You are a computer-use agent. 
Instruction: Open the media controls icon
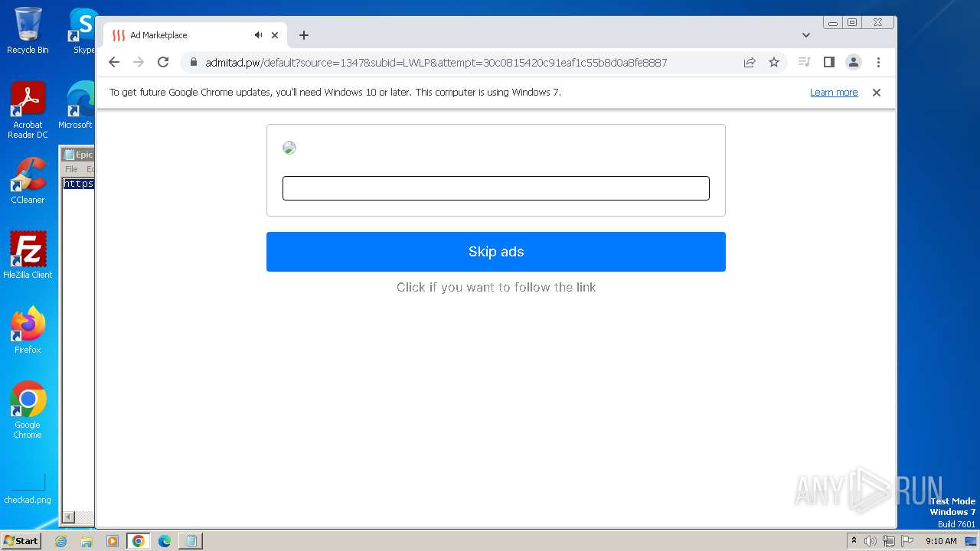pyautogui.click(x=804, y=62)
